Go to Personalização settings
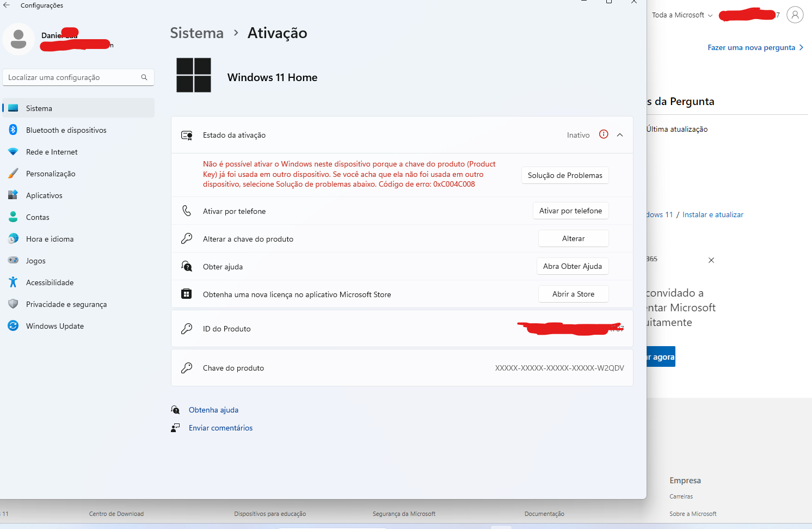Screen dimensions: 812x529 78,174
